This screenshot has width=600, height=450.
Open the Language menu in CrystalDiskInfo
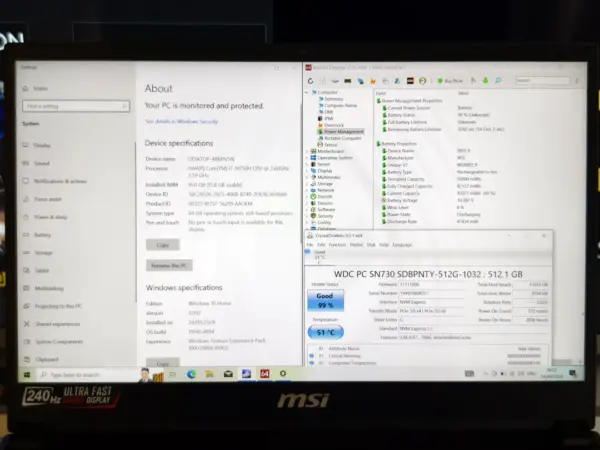(402, 245)
